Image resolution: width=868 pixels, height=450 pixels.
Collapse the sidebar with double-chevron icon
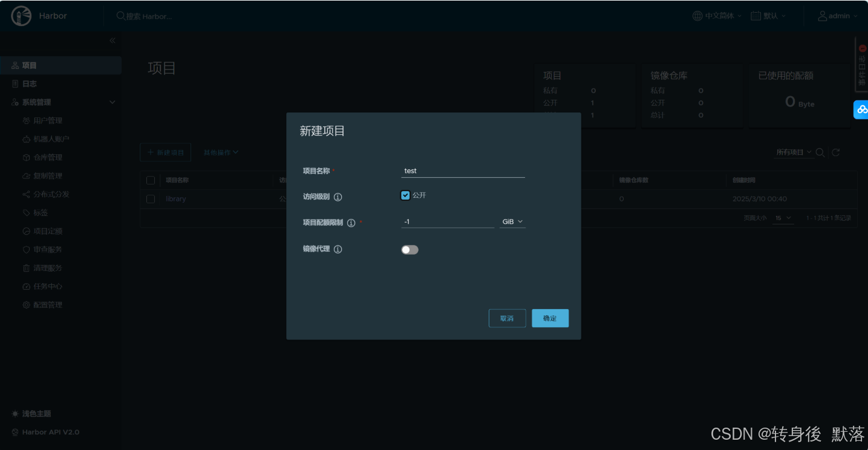[x=112, y=41]
